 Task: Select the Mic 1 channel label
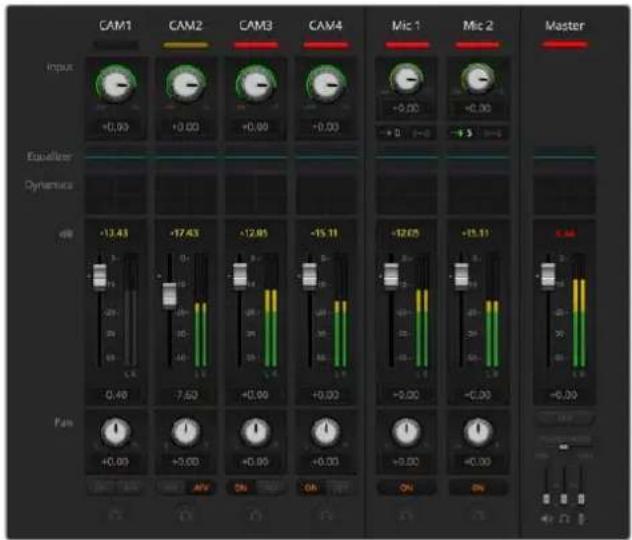(x=406, y=26)
